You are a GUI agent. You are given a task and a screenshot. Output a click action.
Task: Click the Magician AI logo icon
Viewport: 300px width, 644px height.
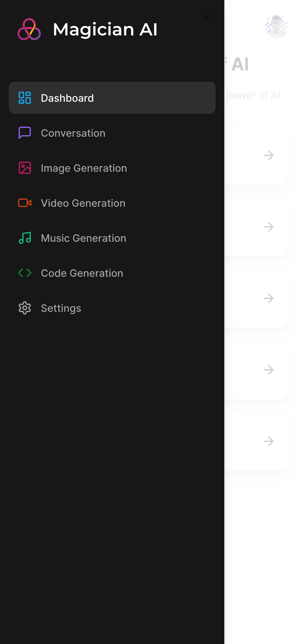[x=29, y=29]
